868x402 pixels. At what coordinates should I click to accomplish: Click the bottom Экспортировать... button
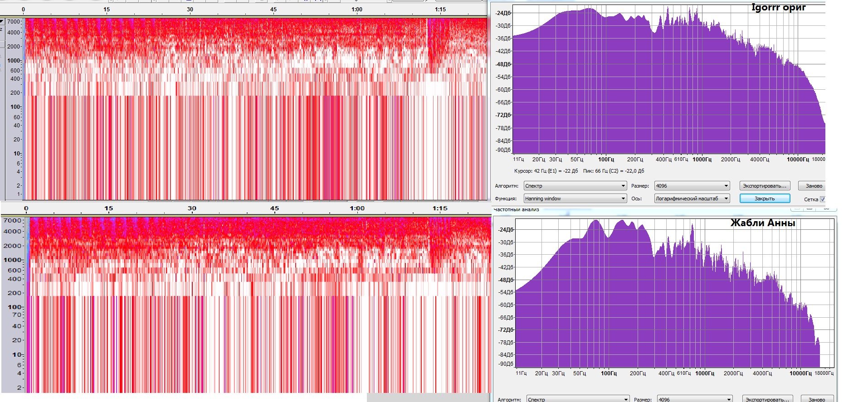(767, 399)
